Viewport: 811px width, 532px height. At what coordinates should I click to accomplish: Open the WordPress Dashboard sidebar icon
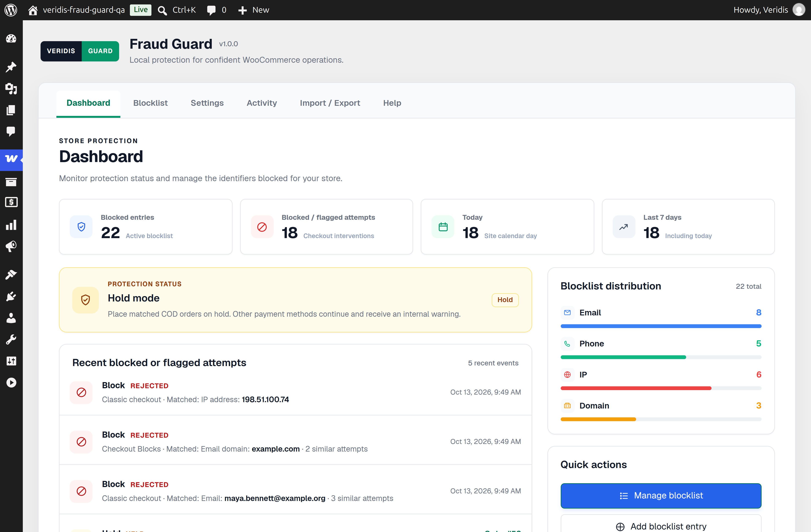click(x=11, y=38)
